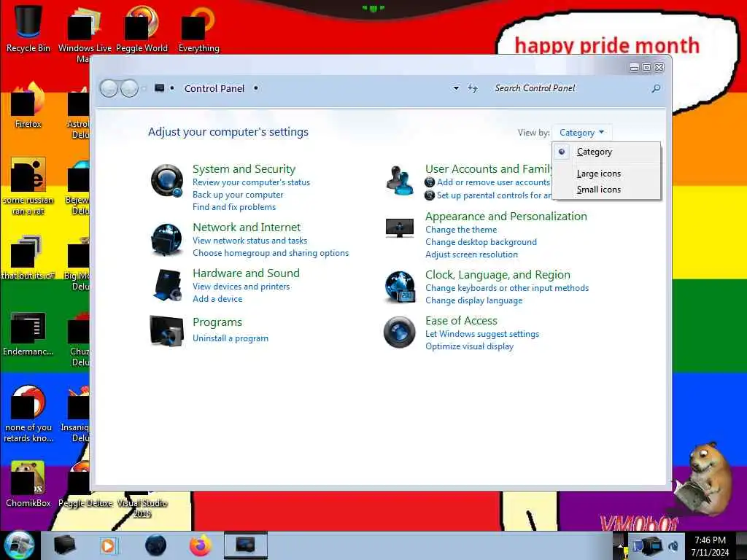Click Review your computer's status
The width and height of the screenshot is (747, 560).
click(x=251, y=182)
